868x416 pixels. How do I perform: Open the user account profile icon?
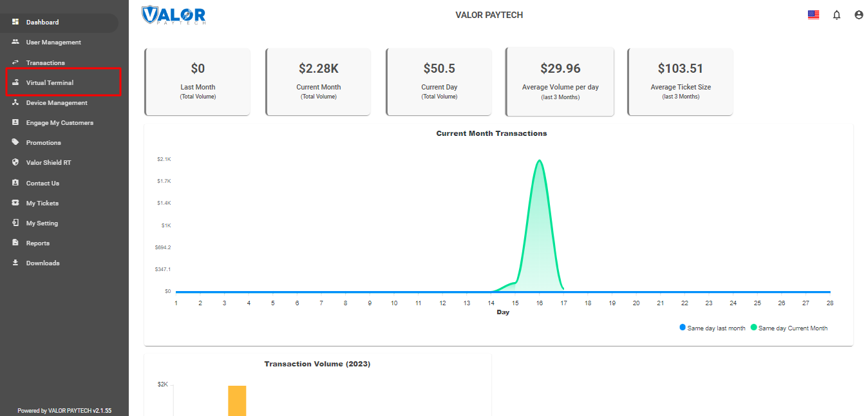(858, 15)
